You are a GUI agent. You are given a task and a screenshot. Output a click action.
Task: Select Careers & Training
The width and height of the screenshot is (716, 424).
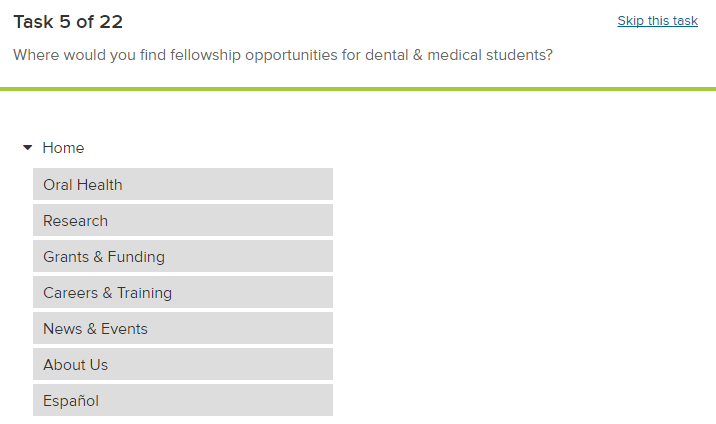182,293
